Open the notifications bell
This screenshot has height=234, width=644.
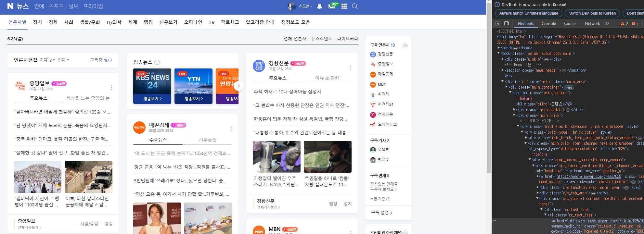pos(320,6)
